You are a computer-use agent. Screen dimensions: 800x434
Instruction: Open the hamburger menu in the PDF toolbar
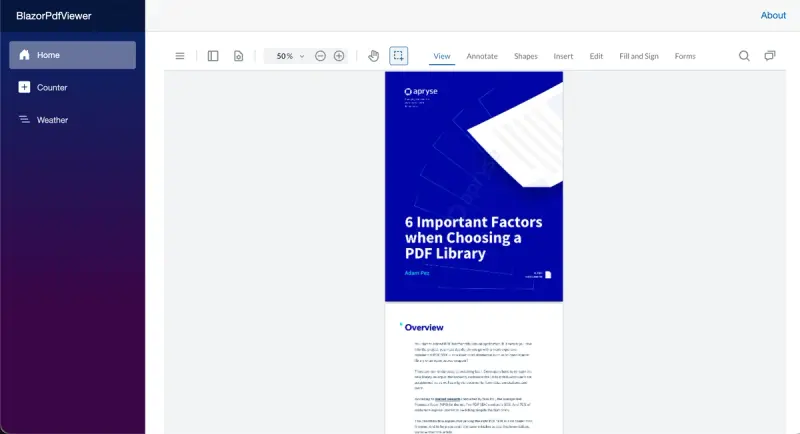click(180, 56)
